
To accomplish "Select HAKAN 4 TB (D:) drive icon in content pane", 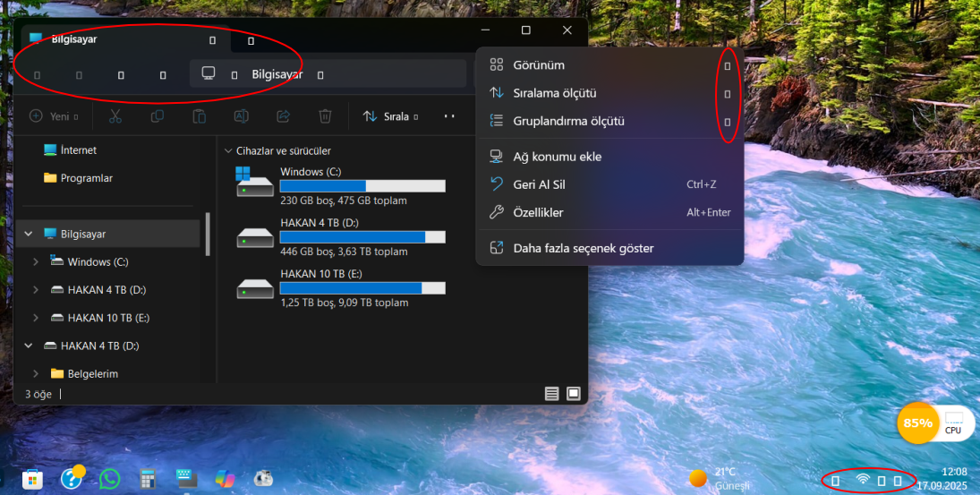I will [x=255, y=237].
